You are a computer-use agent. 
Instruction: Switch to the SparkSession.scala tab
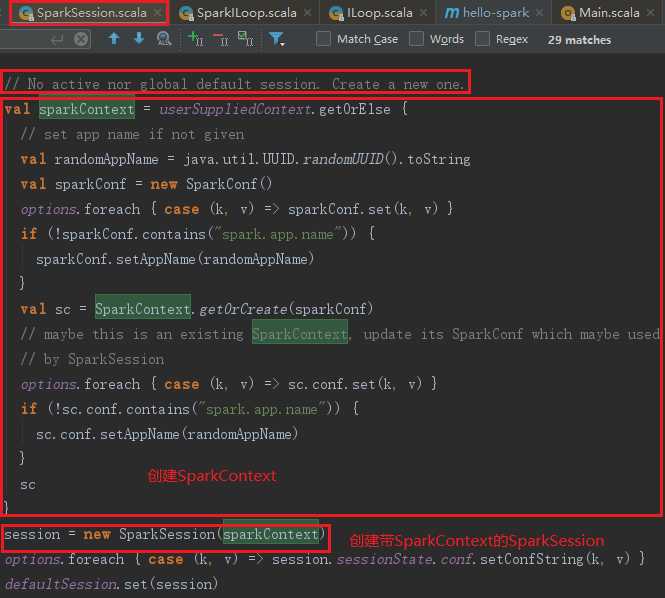(91, 13)
